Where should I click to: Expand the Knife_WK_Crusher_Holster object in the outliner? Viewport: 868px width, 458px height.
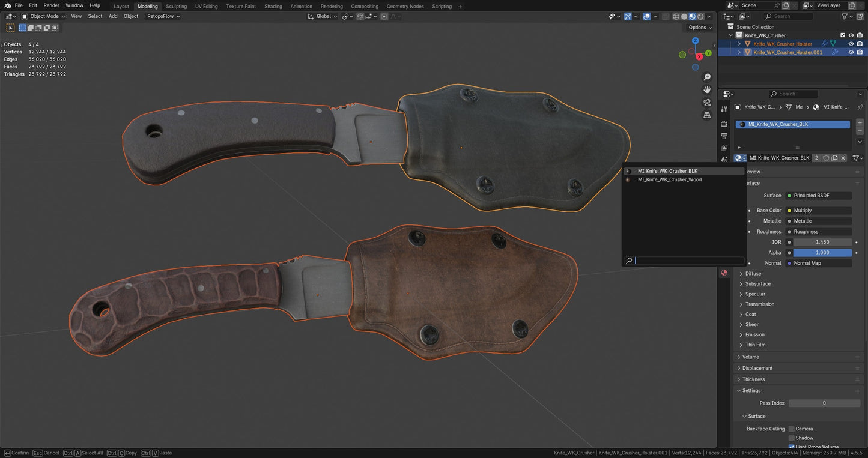[x=739, y=43]
